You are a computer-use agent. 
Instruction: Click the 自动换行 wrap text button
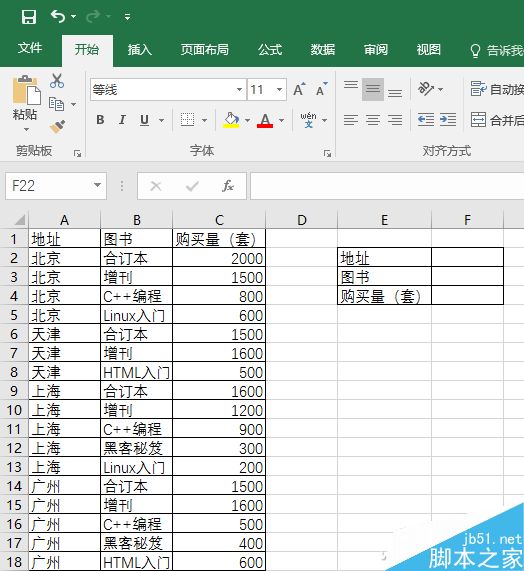coord(497,89)
